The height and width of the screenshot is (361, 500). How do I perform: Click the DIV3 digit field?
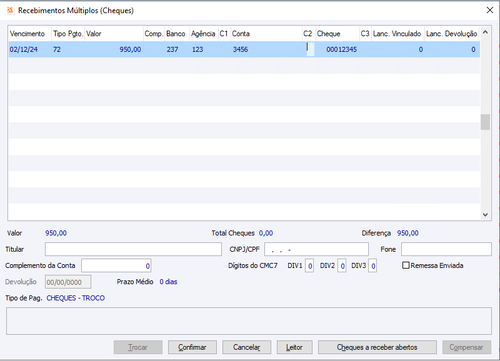(x=373, y=266)
